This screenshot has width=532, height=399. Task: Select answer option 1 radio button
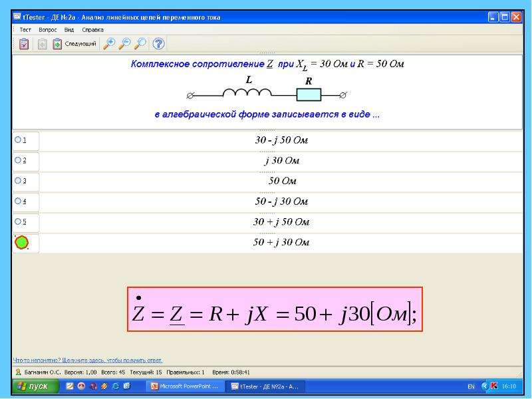[18, 140]
